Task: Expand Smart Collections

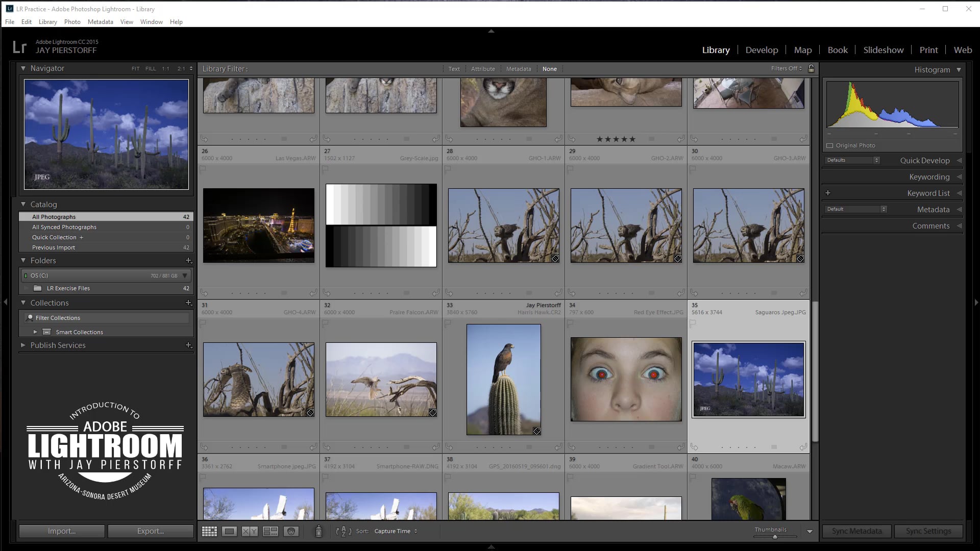Action: click(36, 332)
